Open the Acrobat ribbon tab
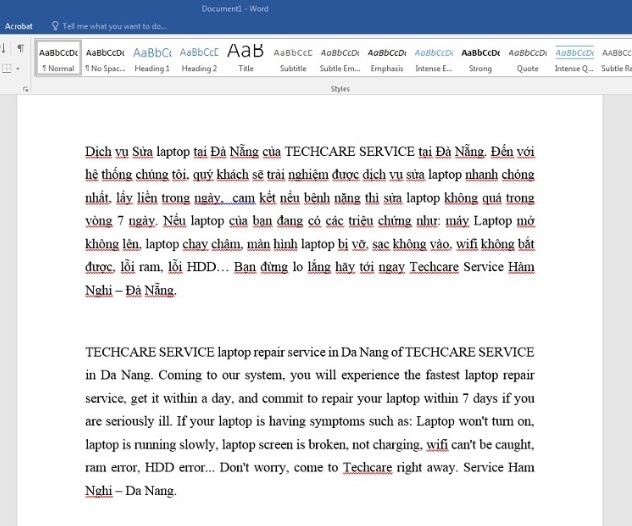This screenshot has height=526, width=632. tap(19, 26)
